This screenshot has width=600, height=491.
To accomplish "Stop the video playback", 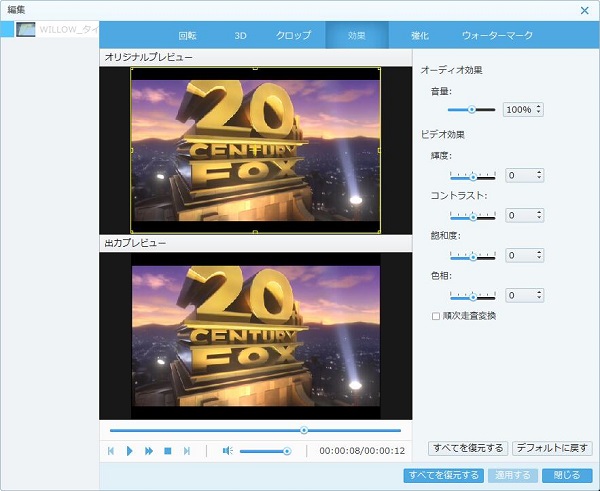I will pyautogui.click(x=168, y=451).
